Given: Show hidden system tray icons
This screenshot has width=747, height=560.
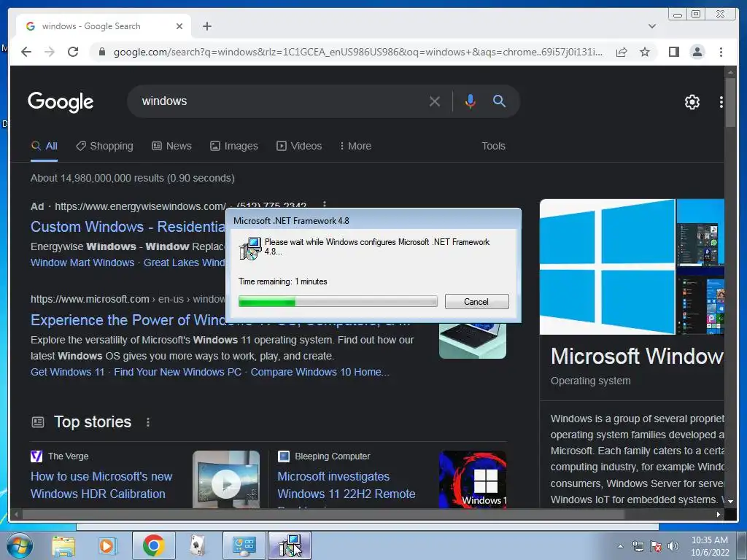Looking at the screenshot, I should click(620, 546).
